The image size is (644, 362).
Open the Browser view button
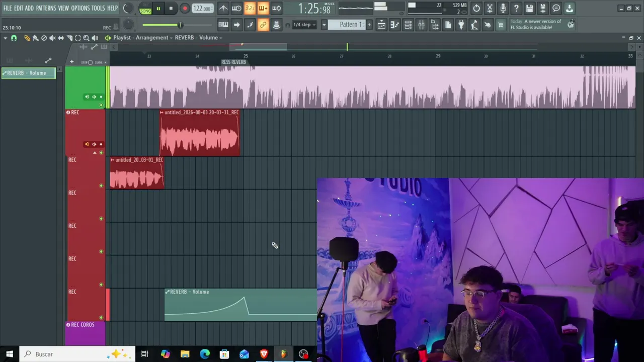[435, 25]
